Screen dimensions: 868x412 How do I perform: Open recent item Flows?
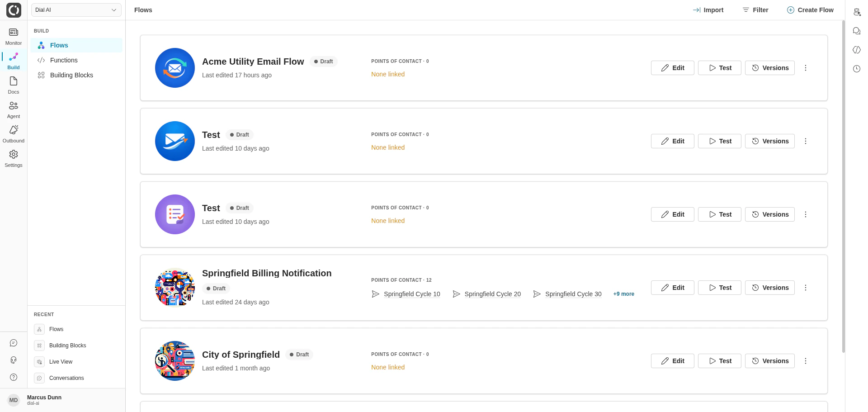76,329
